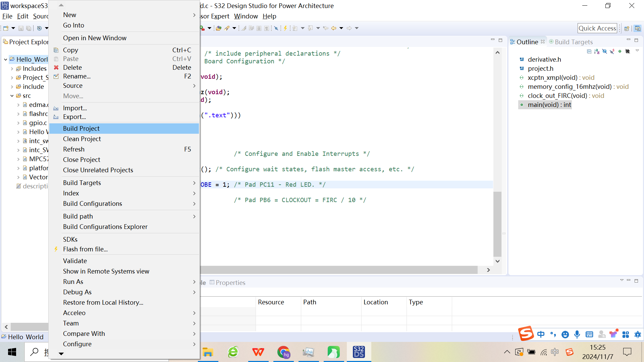Click the Back navigation arrow icon
Image resolution: width=644 pixels, height=362 pixels.
tap(334, 28)
